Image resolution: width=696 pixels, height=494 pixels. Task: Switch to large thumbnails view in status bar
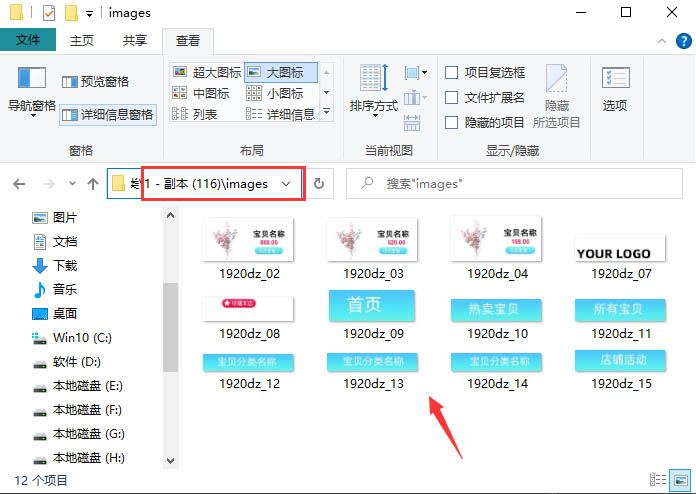pyautogui.click(x=680, y=480)
